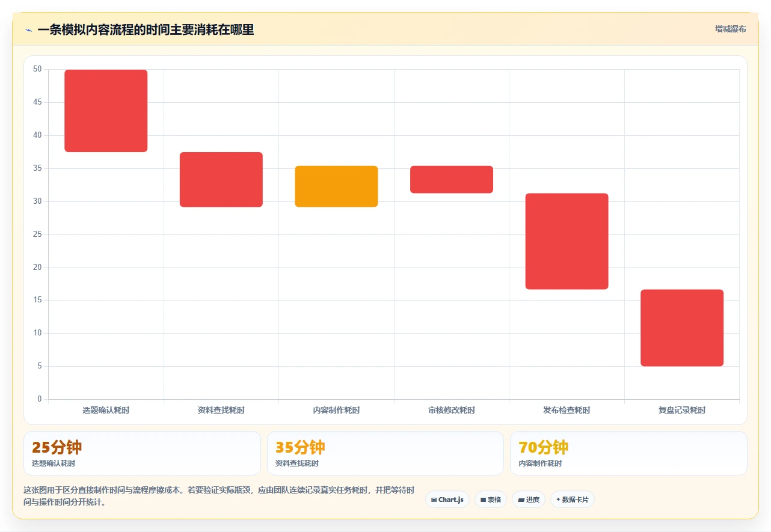Click the y-axis tick label 20
Viewport: 771px width, 532px height.
37,267
